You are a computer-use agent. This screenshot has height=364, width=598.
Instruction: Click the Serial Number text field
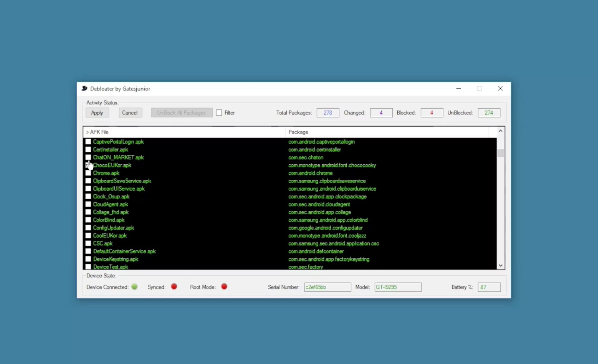(x=327, y=287)
